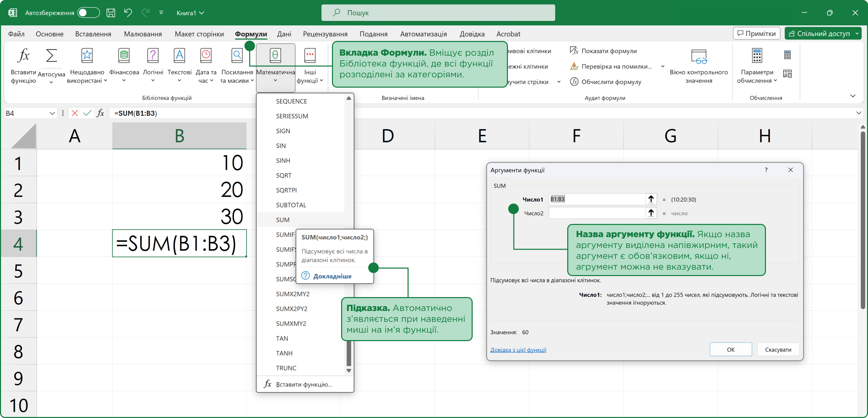Click the Watch Window icon
This screenshot has width=868, height=418.
point(698,57)
